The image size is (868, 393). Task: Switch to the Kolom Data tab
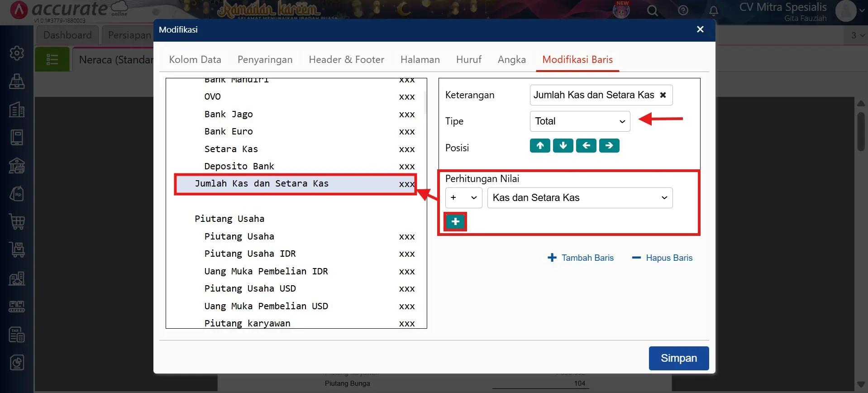(195, 60)
